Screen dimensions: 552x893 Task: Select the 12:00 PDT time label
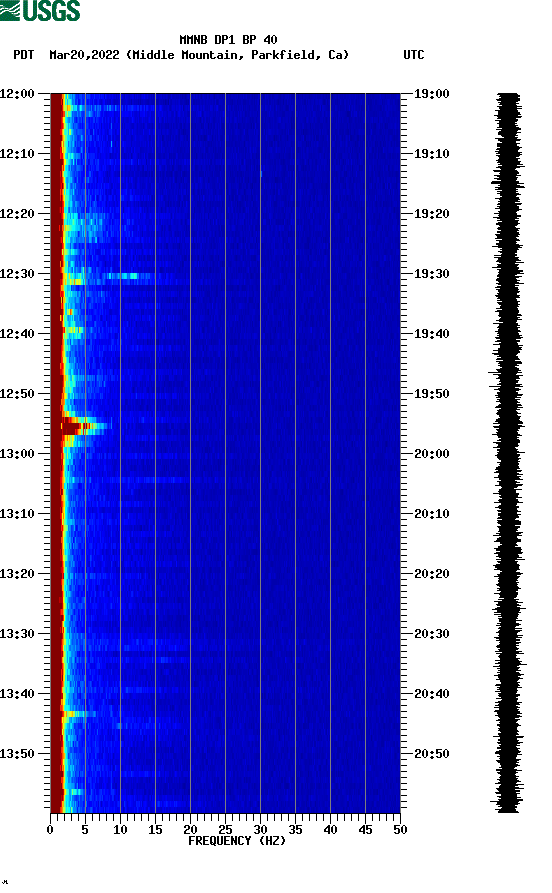coord(17,93)
